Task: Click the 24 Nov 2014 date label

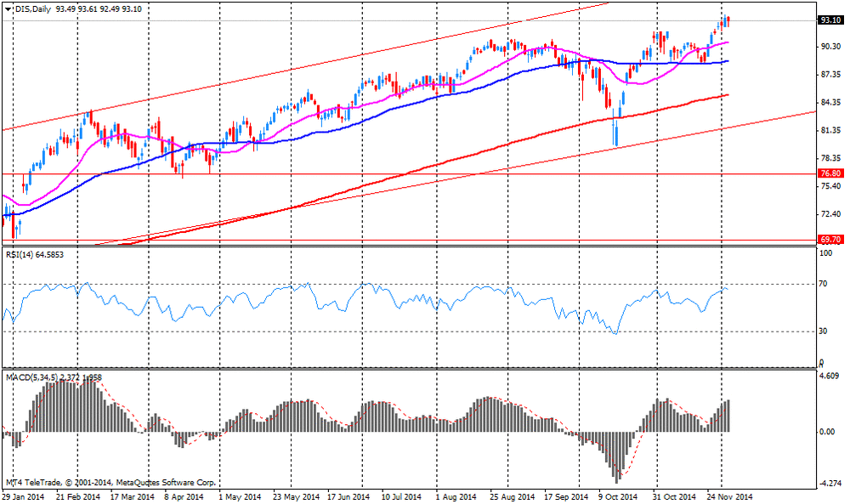Action: pyautogui.click(x=729, y=496)
